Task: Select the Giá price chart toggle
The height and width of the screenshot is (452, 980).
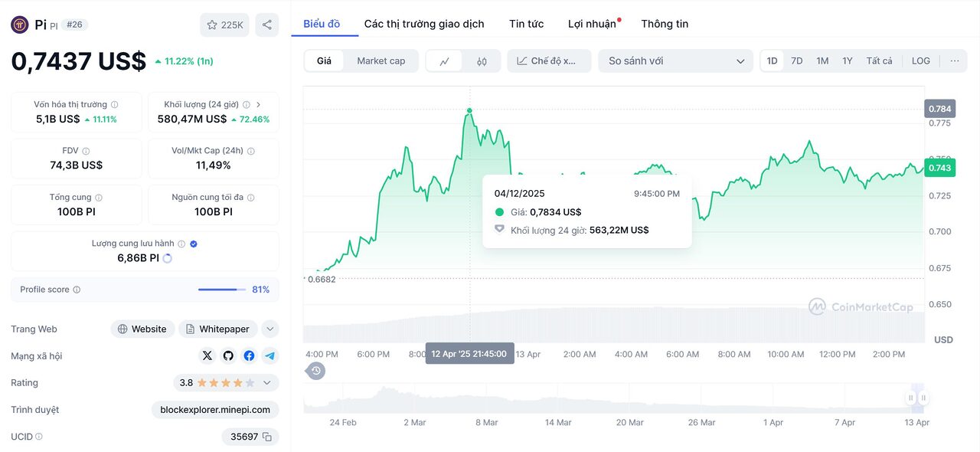Action: [325, 61]
